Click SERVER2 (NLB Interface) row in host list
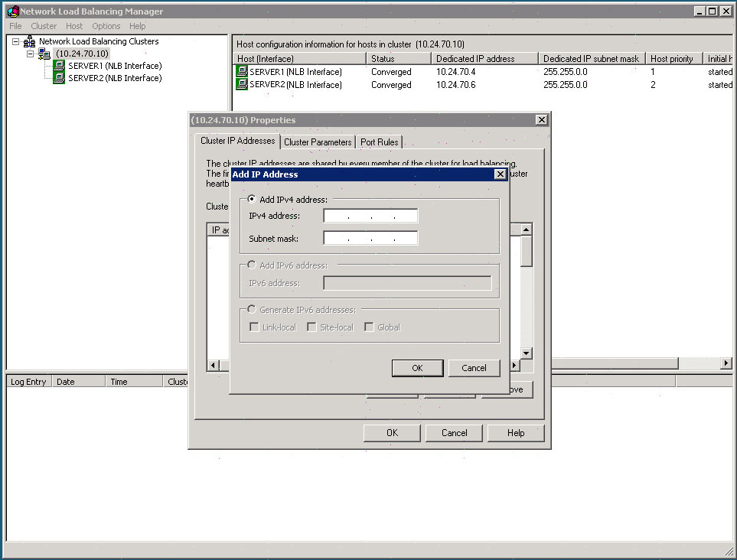Screen dimensions: 737x560 point(483,85)
